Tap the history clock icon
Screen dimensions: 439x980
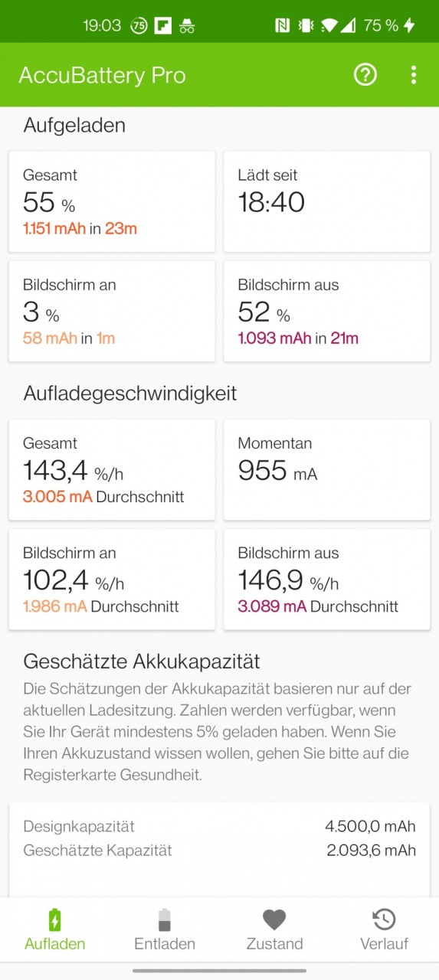coord(384,920)
